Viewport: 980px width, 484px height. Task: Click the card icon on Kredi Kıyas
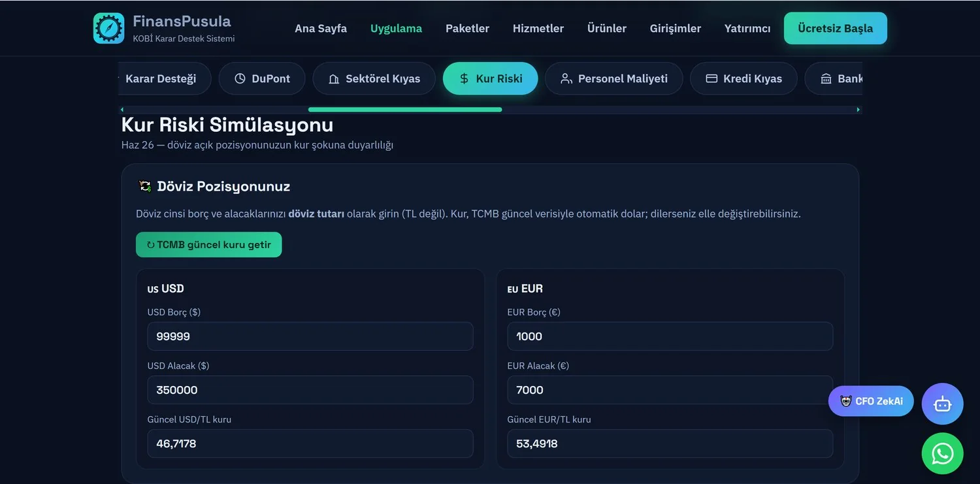pos(711,78)
